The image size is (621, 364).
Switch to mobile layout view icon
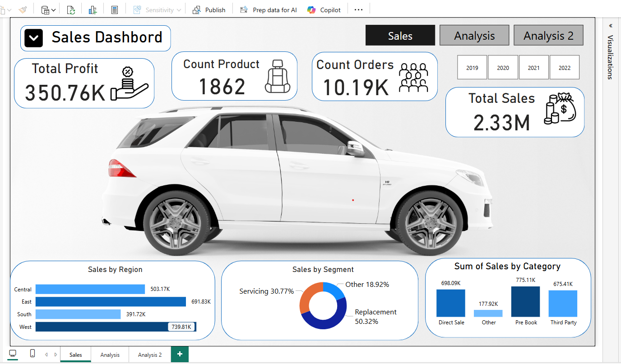point(32,354)
